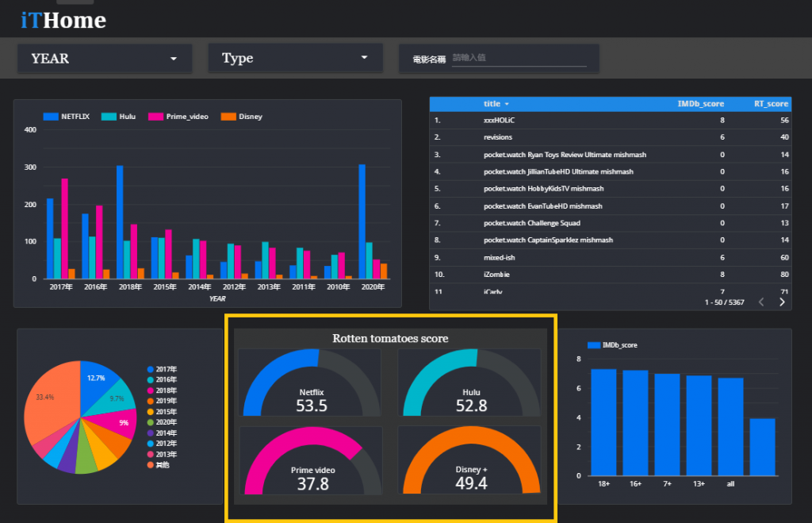Click the movie name search input field
The image size is (812, 523).
click(x=519, y=57)
